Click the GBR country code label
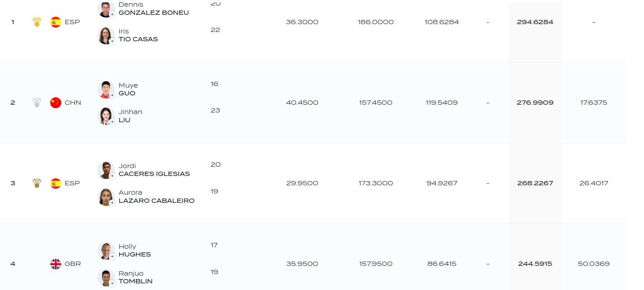Viewport: 644px width, 290px height. (x=73, y=264)
